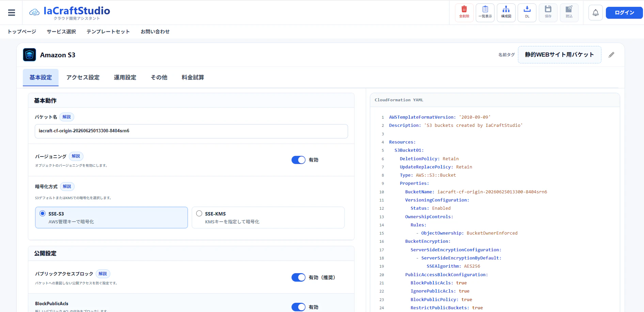Switch to the 料金試算 tab
Screen dimensions: 644x312
193,77
